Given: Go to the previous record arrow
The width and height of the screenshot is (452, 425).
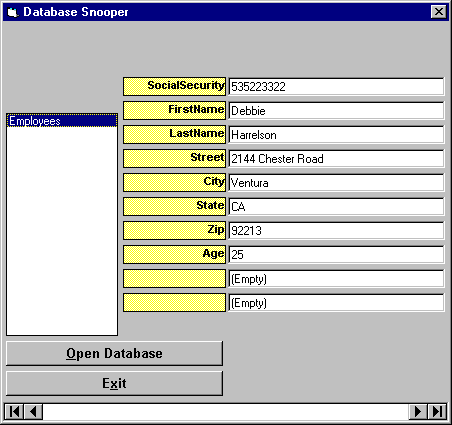Looking at the screenshot, I should (33, 412).
